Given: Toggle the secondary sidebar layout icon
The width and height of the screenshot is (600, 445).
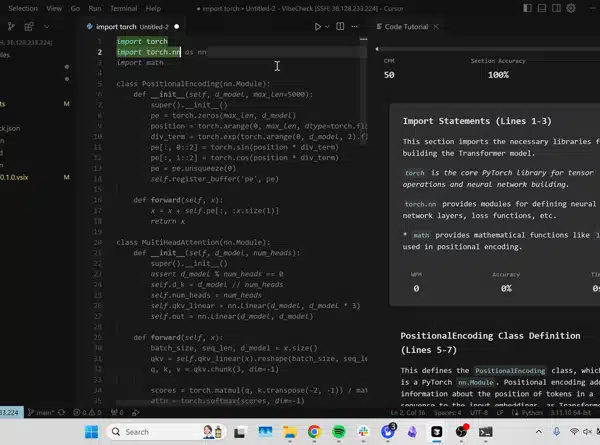Looking at the screenshot, I should pos(556,8).
